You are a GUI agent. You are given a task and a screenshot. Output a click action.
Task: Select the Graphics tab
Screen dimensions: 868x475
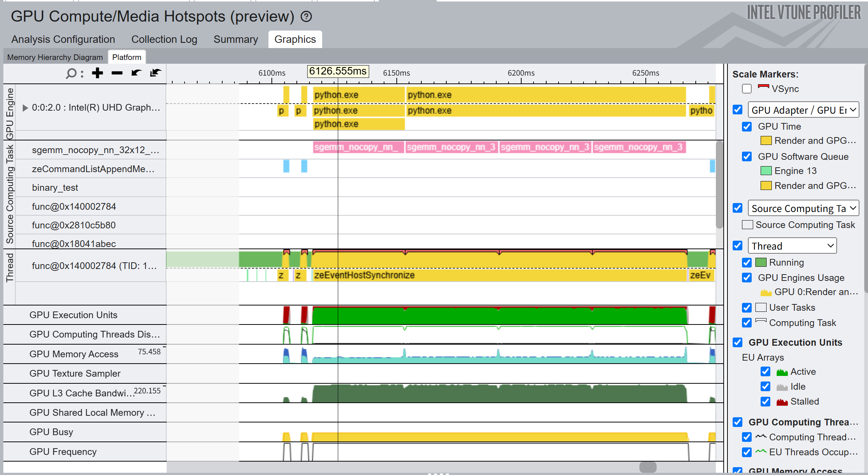click(295, 39)
